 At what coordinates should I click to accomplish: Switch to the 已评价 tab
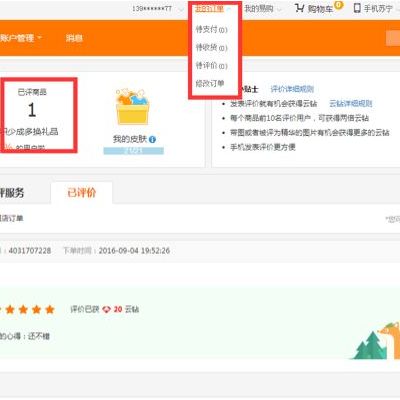(82, 193)
